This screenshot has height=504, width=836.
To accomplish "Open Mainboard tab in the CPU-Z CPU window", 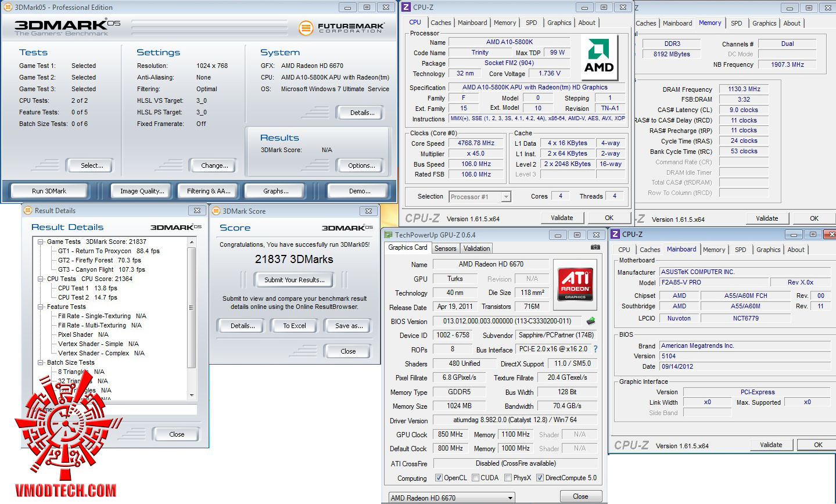I will (472, 23).
